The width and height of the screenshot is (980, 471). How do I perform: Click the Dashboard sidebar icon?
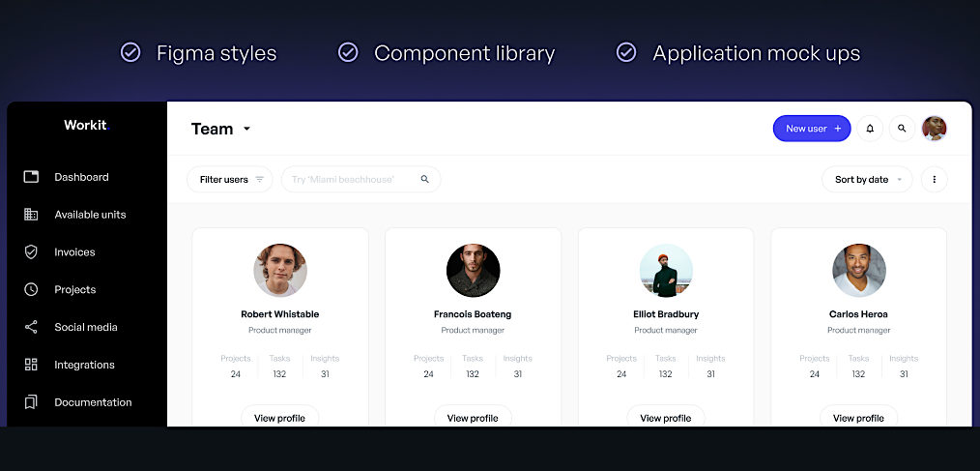[x=31, y=177]
